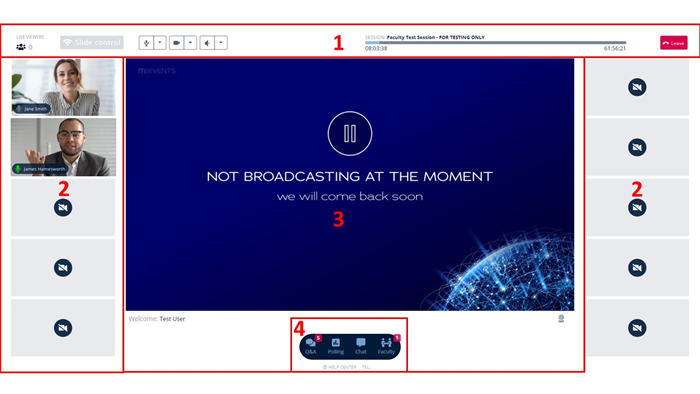The height and width of the screenshot is (394, 700).
Task: Click the pause icon on the broadcast screen
Action: pyautogui.click(x=350, y=133)
